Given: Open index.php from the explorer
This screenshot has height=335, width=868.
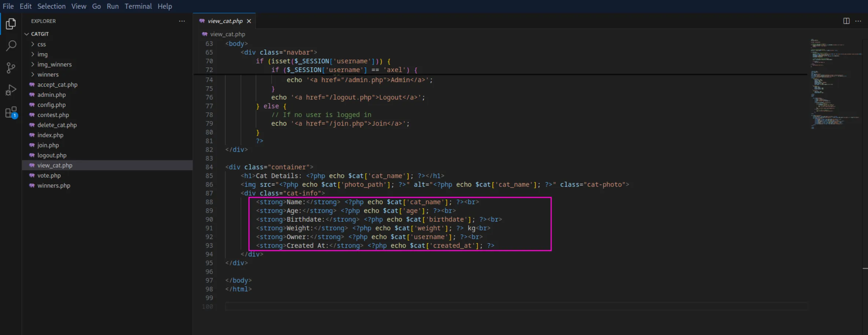Looking at the screenshot, I should (x=50, y=135).
